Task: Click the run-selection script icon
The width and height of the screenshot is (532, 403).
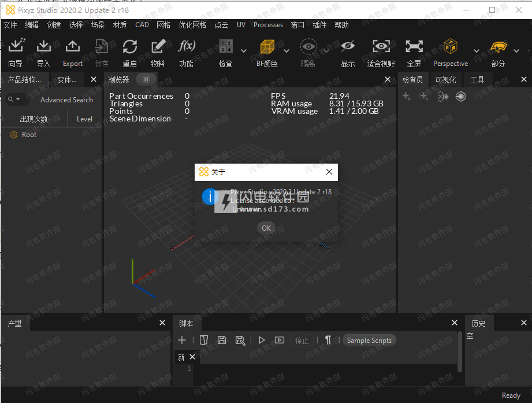Action: click(280, 340)
